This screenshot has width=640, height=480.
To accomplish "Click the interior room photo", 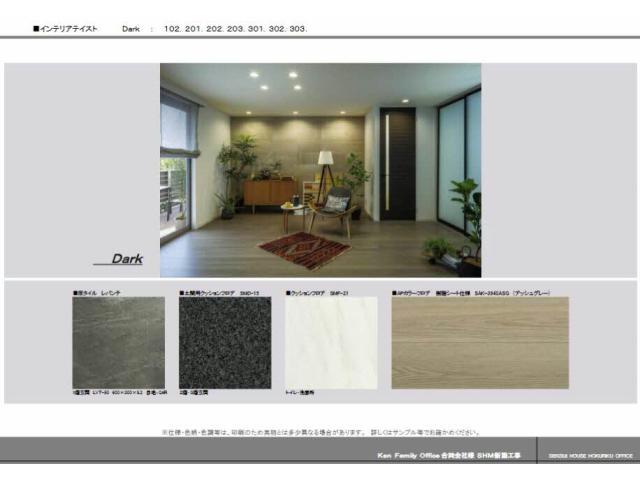I will click(320, 170).
